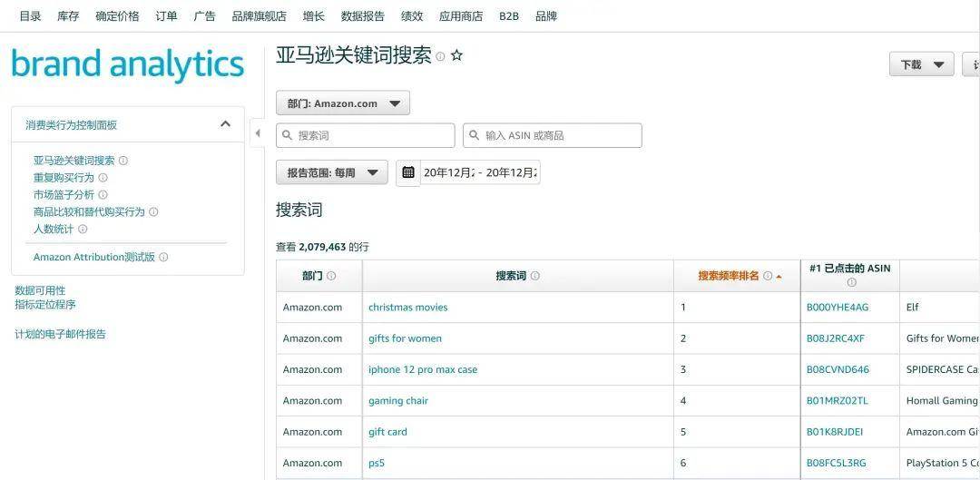Open the 应用商店 menu

(x=461, y=16)
